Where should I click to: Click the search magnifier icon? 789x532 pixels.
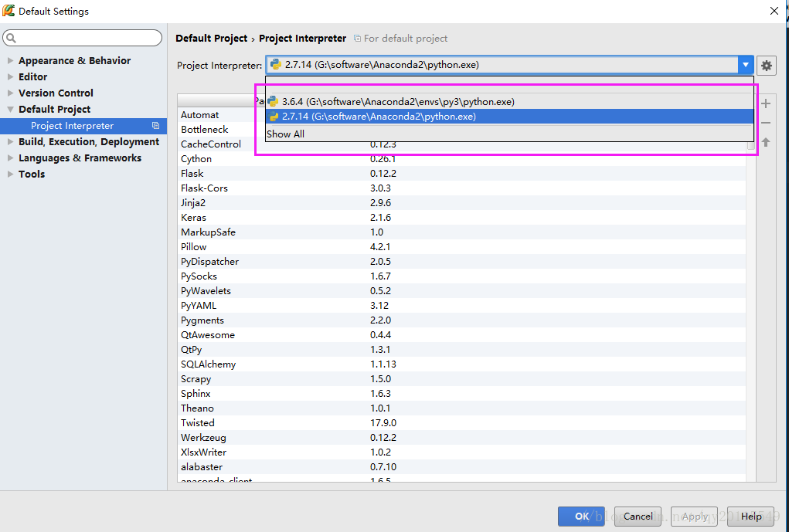11,38
